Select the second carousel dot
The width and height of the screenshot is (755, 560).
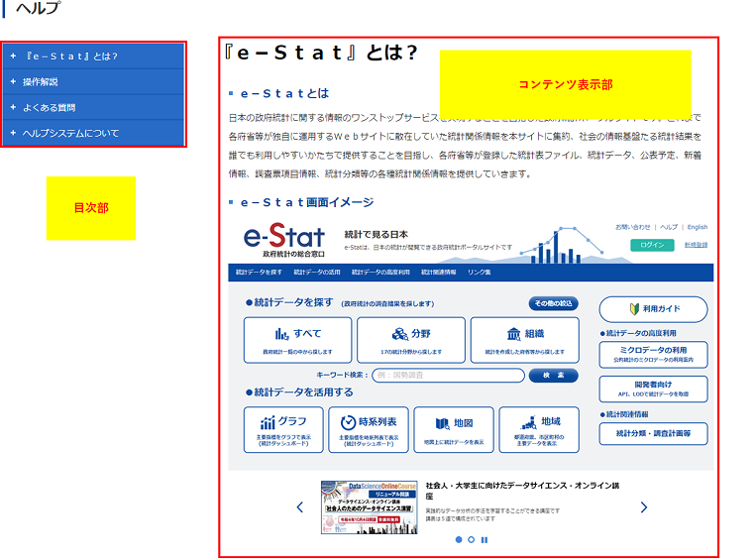[472, 540]
